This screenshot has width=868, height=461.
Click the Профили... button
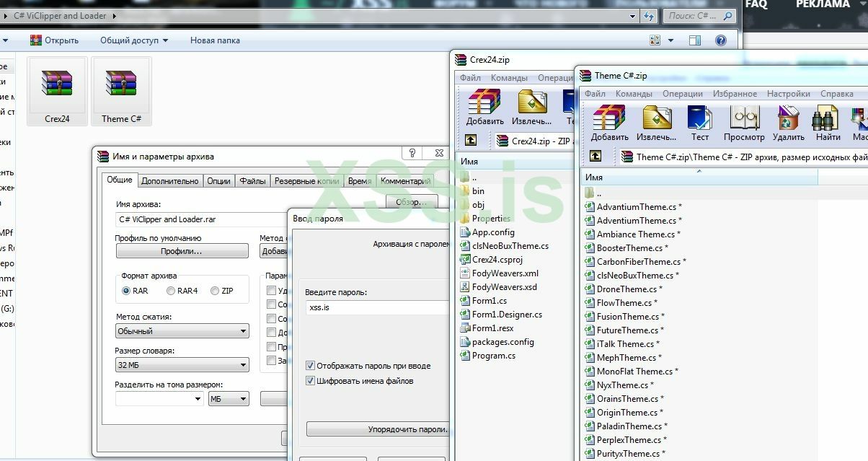(x=181, y=251)
